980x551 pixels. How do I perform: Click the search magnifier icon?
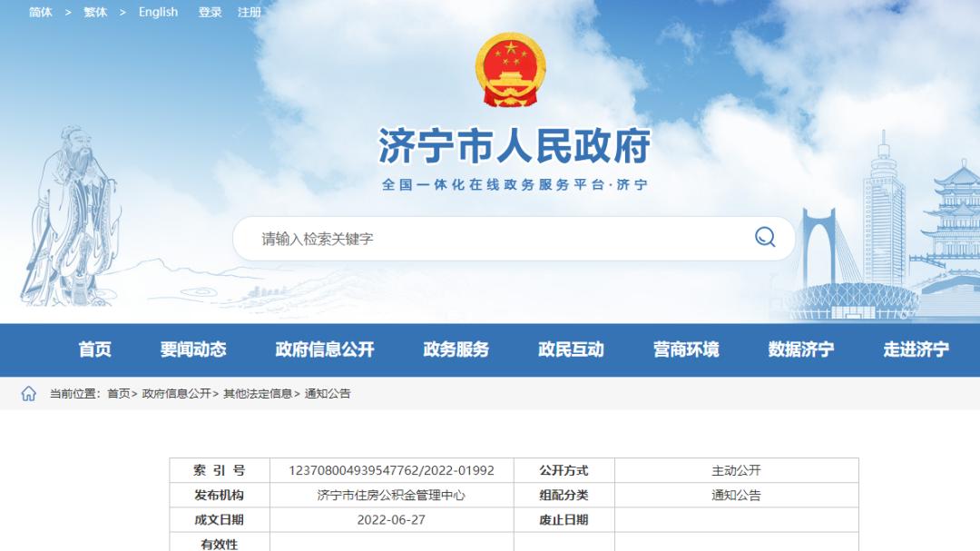[x=764, y=237]
